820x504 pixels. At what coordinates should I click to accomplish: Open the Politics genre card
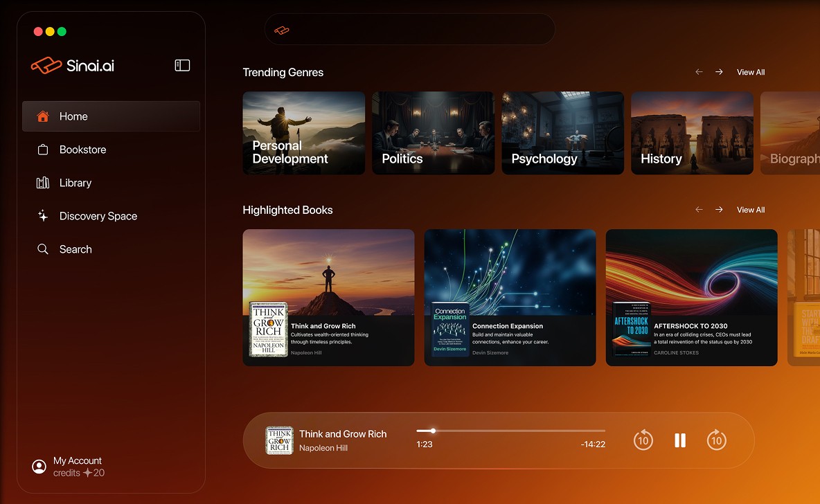(433, 133)
